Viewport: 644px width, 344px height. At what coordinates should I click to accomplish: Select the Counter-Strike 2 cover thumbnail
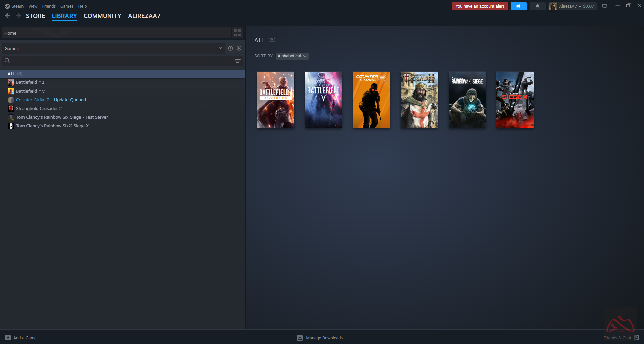(x=371, y=100)
